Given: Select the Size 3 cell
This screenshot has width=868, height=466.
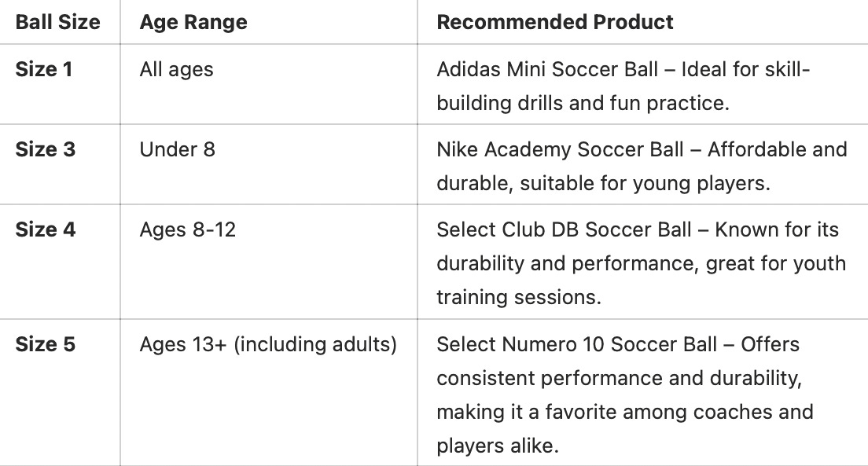Looking at the screenshot, I should pyautogui.click(x=46, y=149).
